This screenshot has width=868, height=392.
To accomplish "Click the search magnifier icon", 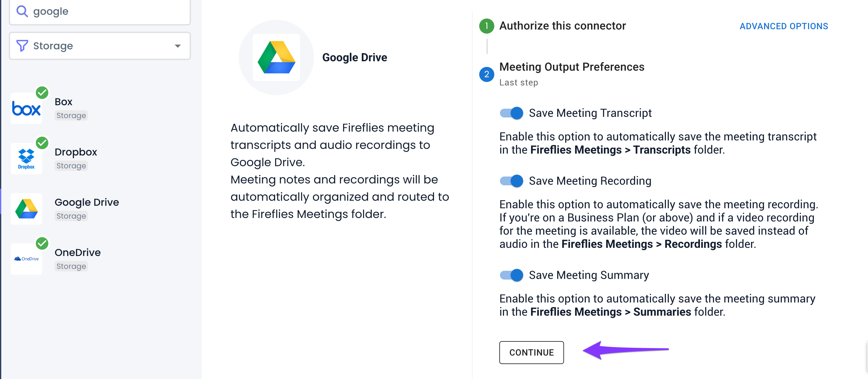I will 22,11.
